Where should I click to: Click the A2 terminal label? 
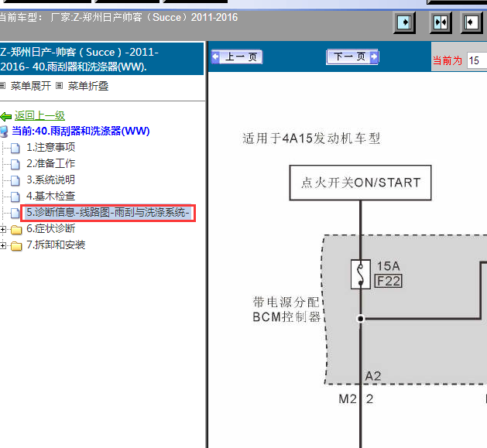pyautogui.click(x=373, y=376)
